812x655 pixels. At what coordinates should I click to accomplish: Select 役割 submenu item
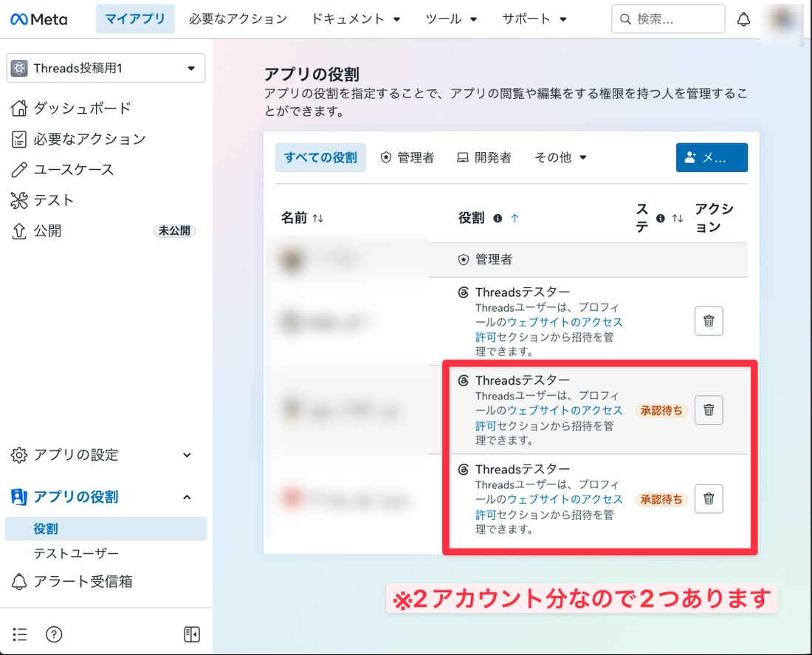[106, 529]
